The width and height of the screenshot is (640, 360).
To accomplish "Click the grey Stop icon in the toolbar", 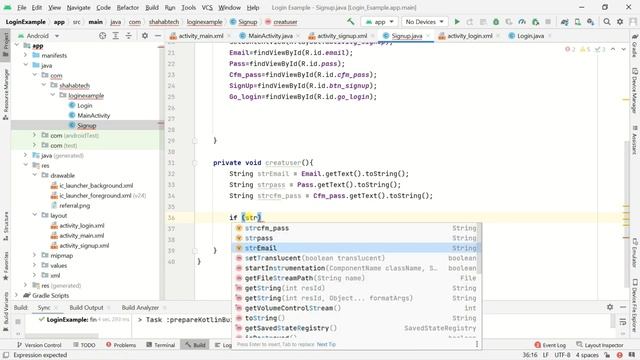I will pyautogui.click(x=548, y=22).
